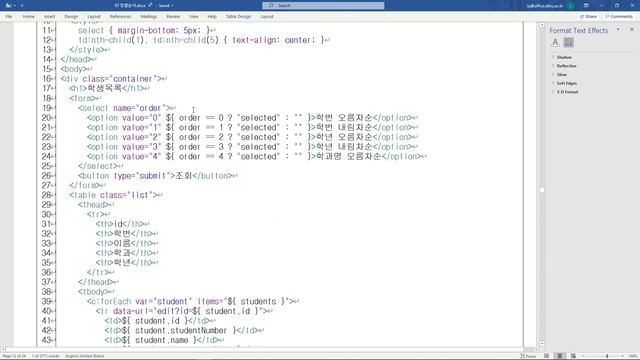Click the text '학생목록' on line 17
Viewport: 640px width, 360px height.
click(x=104, y=88)
